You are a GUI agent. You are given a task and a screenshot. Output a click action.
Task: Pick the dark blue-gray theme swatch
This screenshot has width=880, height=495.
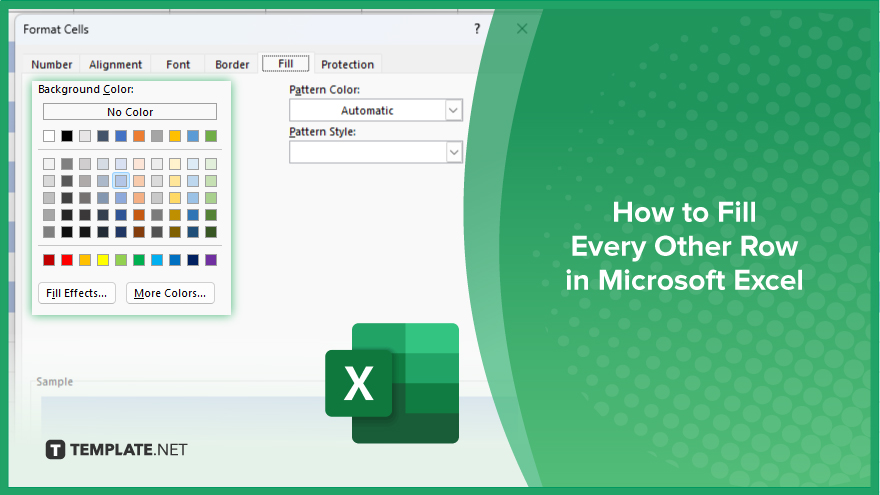[103, 136]
